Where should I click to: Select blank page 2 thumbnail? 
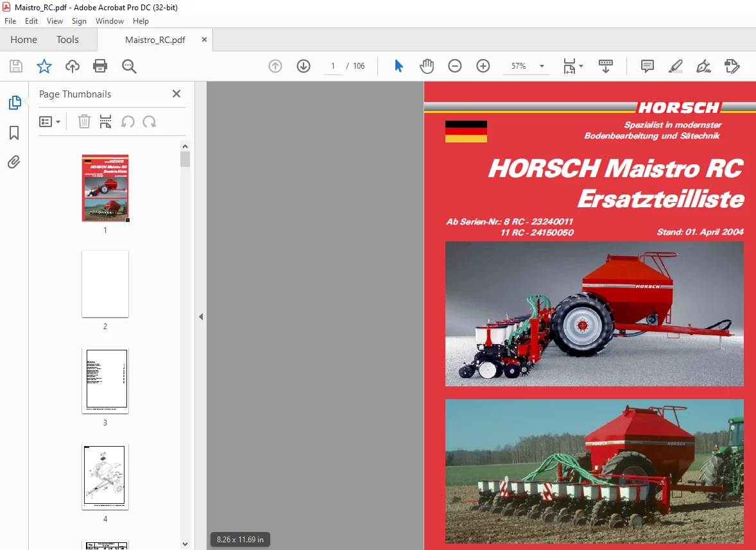tap(105, 284)
